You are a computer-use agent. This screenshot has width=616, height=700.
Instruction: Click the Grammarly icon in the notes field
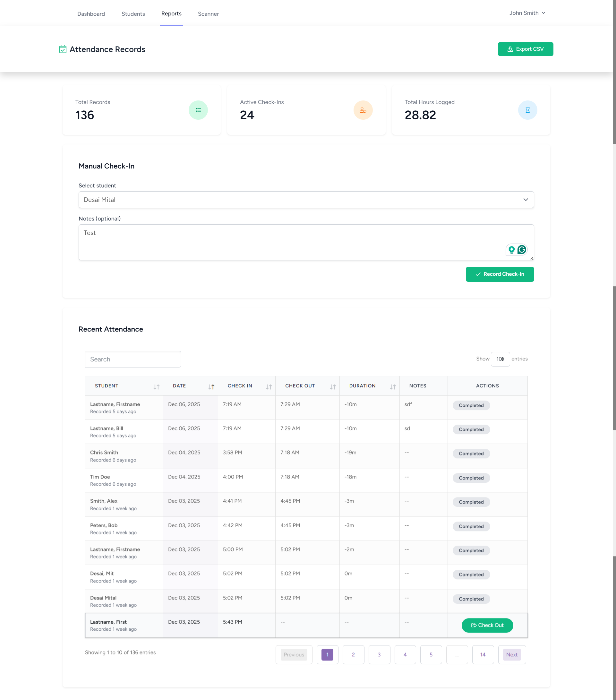point(521,250)
